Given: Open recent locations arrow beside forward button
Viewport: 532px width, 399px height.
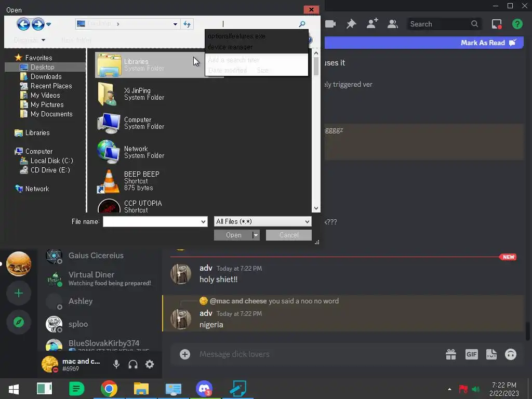Looking at the screenshot, I should (x=48, y=24).
